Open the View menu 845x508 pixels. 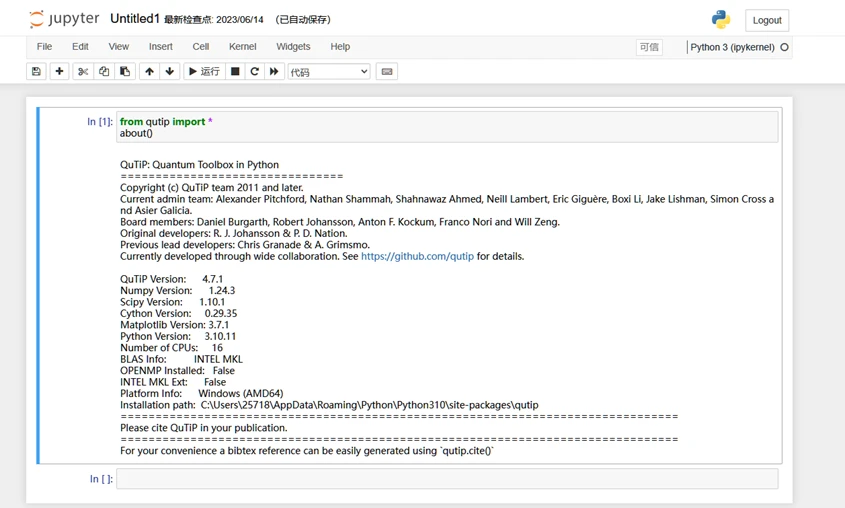coord(119,46)
